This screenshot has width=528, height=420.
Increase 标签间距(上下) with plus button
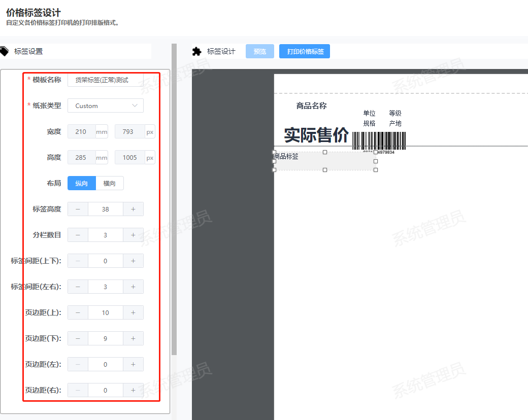click(133, 261)
